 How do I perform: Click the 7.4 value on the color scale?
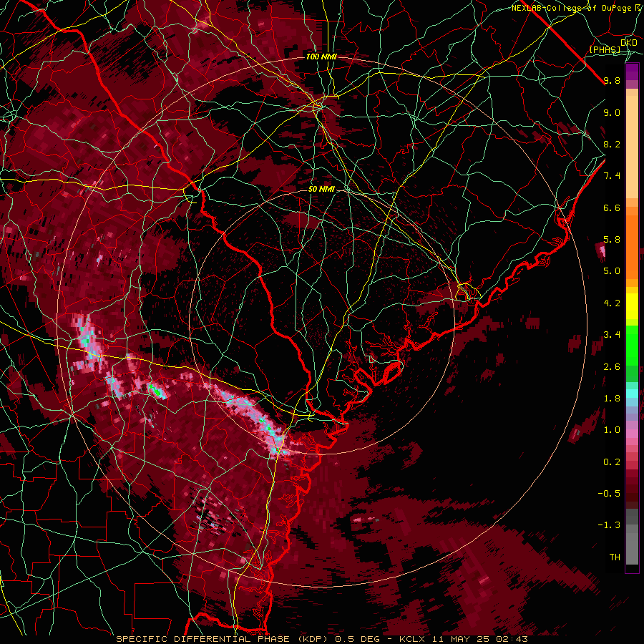pos(612,176)
